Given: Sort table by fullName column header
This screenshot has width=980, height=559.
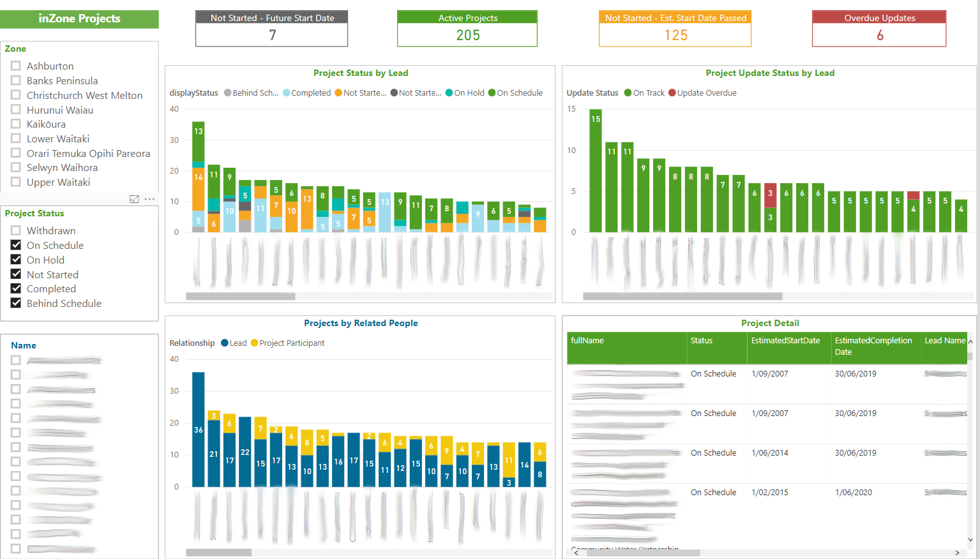Looking at the screenshot, I should point(587,341).
